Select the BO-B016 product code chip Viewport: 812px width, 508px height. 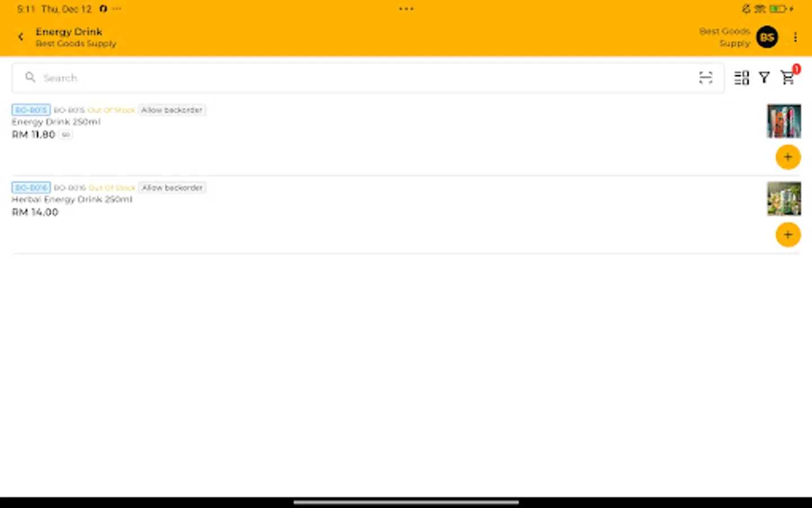[x=31, y=187]
